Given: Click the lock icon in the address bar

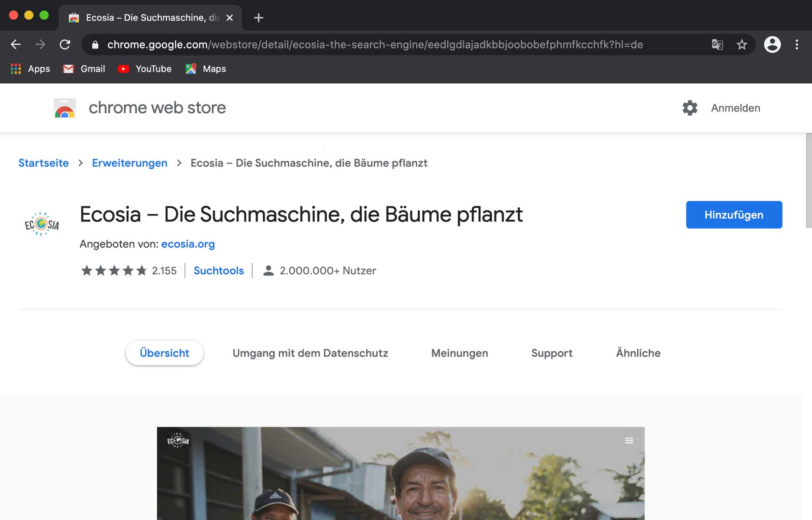Looking at the screenshot, I should click(95, 44).
